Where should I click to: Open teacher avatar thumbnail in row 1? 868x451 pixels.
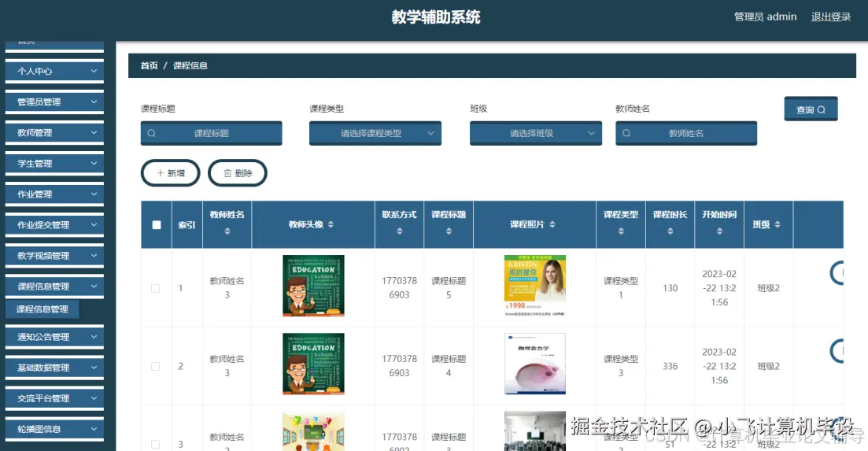coord(313,286)
